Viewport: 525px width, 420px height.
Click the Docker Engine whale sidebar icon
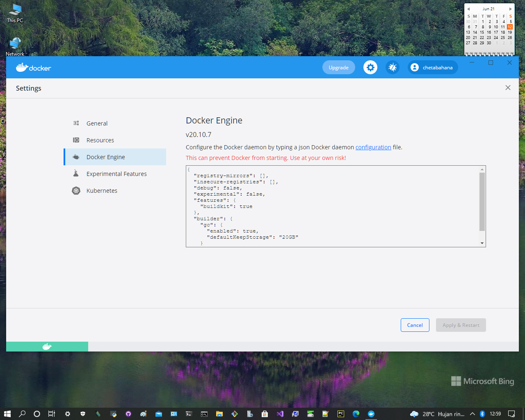click(x=76, y=157)
